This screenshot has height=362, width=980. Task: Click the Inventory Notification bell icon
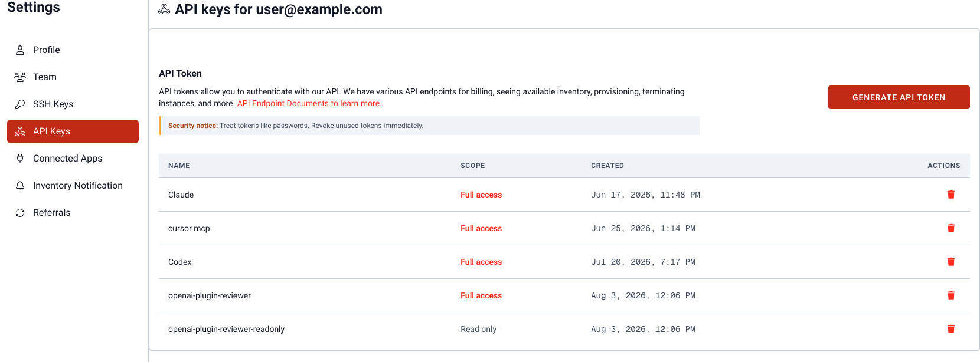point(20,186)
